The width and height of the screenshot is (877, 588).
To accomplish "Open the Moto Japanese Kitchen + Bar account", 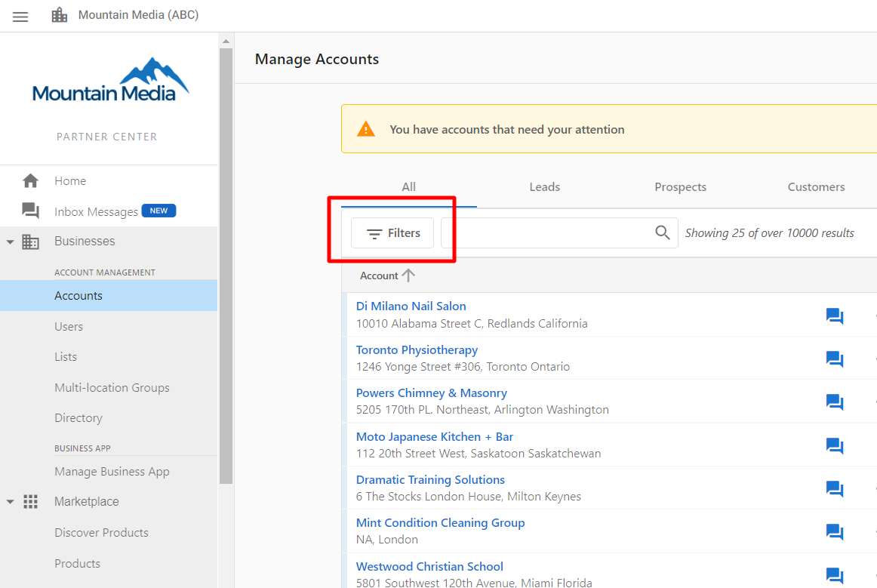I will coord(435,436).
